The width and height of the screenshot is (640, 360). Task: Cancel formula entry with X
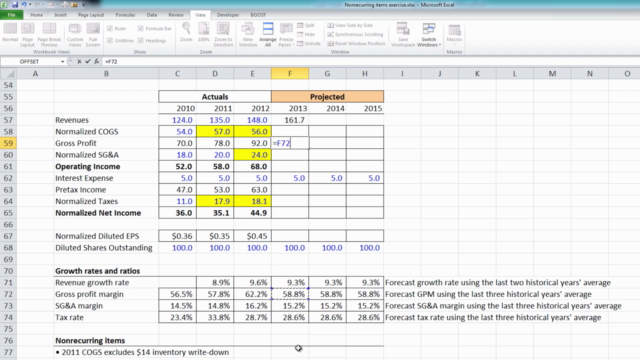point(79,61)
